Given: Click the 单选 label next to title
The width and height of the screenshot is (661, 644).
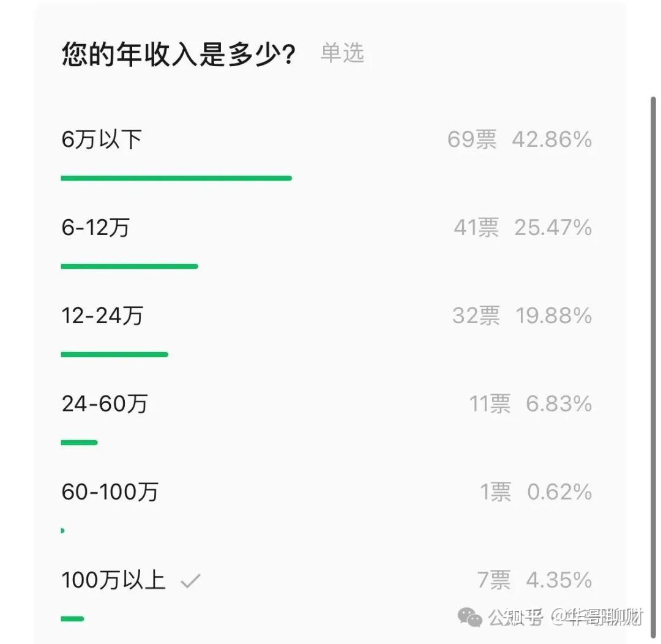Looking at the screenshot, I should (343, 53).
